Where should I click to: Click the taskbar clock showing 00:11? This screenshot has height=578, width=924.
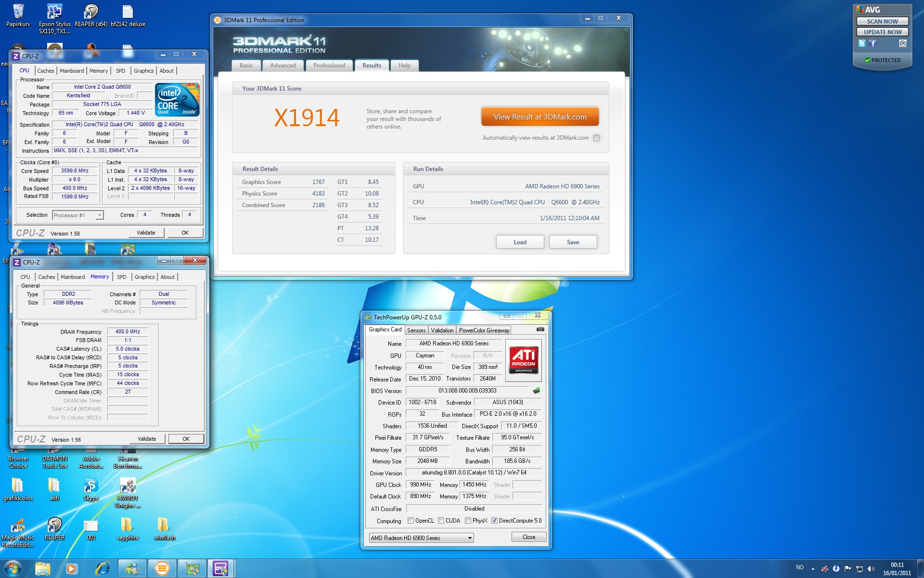click(x=897, y=569)
